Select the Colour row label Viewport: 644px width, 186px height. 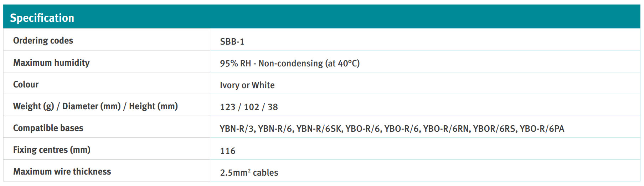click(26, 85)
